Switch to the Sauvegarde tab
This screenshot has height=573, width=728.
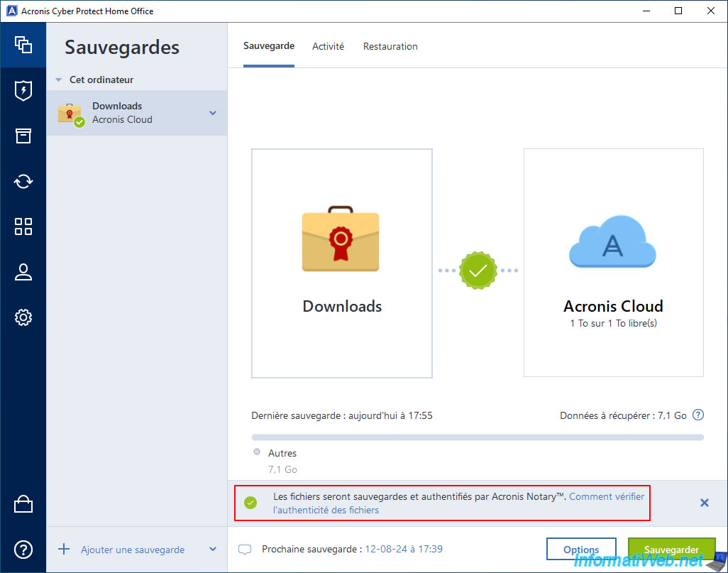pyautogui.click(x=269, y=46)
